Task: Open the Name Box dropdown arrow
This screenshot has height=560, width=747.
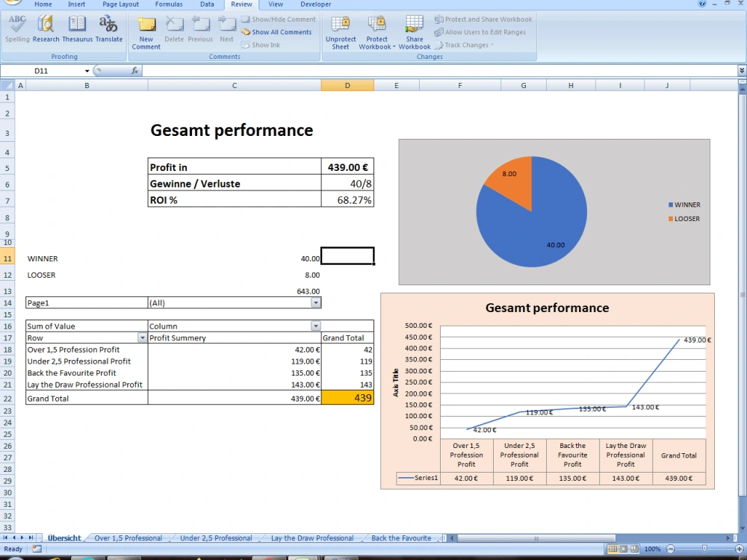Action: click(87, 71)
